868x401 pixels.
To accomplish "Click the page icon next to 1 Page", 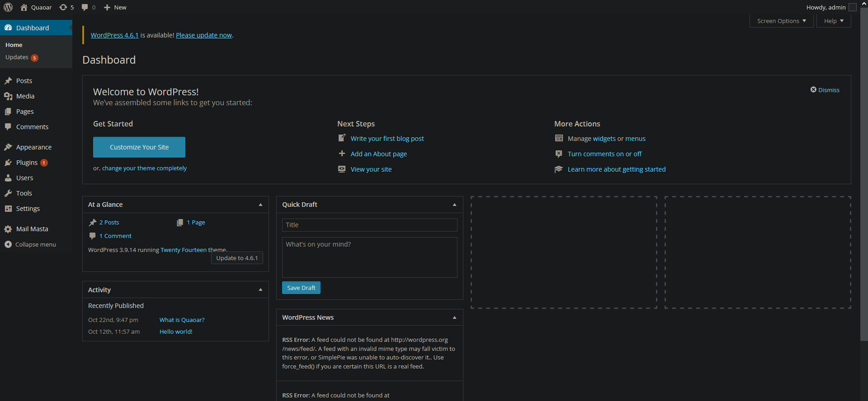I will pyautogui.click(x=180, y=222).
